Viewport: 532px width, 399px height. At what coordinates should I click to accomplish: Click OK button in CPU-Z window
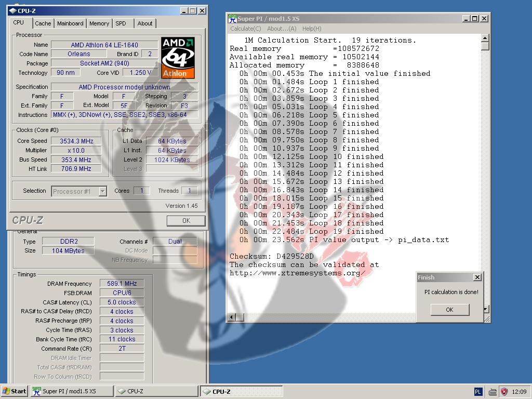pos(186,221)
